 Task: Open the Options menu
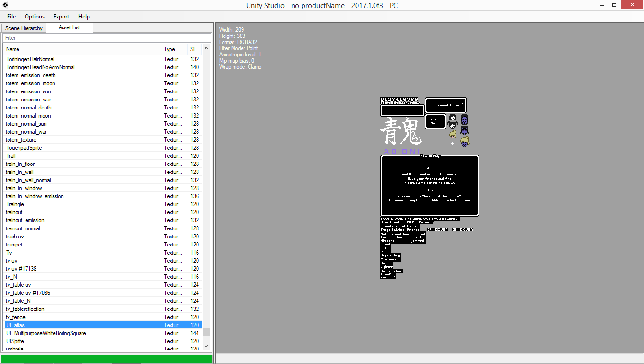click(x=35, y=16)
